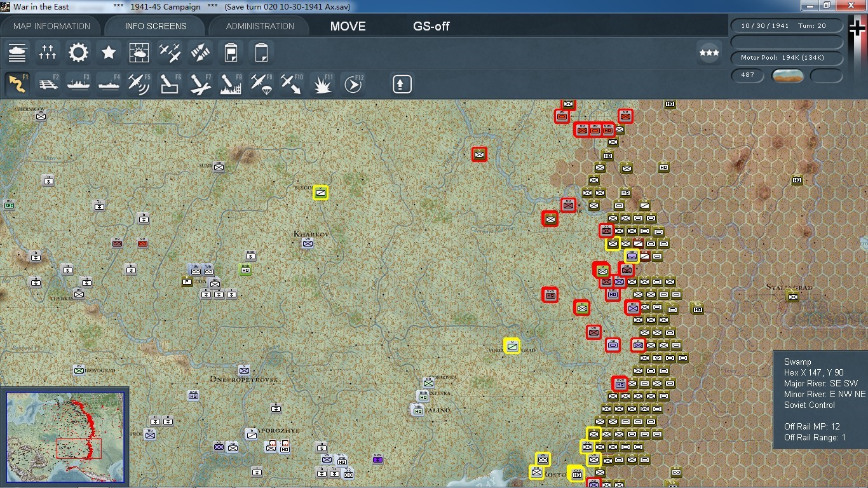Image resolution: width=868 pixels, height=488 pixels.
Task: Click the clipboard with flag icon
Action: tap(231, 52)
